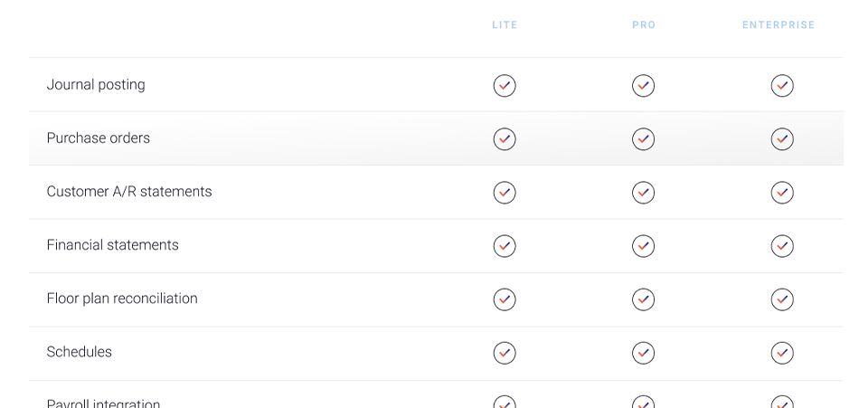Click the Journal posting feature label

click(x=96, y=85)
